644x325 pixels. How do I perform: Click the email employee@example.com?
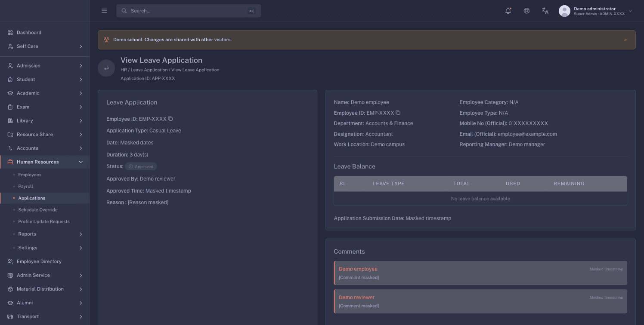(x=527, y=134)
